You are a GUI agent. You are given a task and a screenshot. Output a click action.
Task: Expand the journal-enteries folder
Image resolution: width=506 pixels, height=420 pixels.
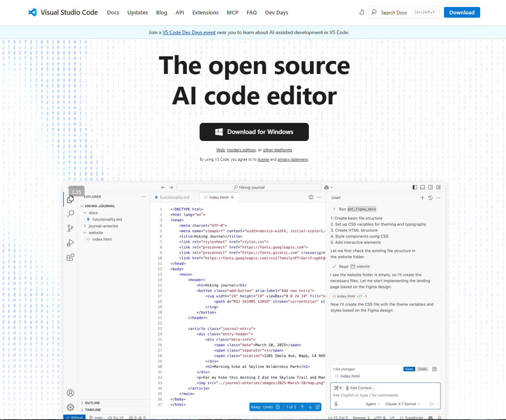tap(103, 226)
